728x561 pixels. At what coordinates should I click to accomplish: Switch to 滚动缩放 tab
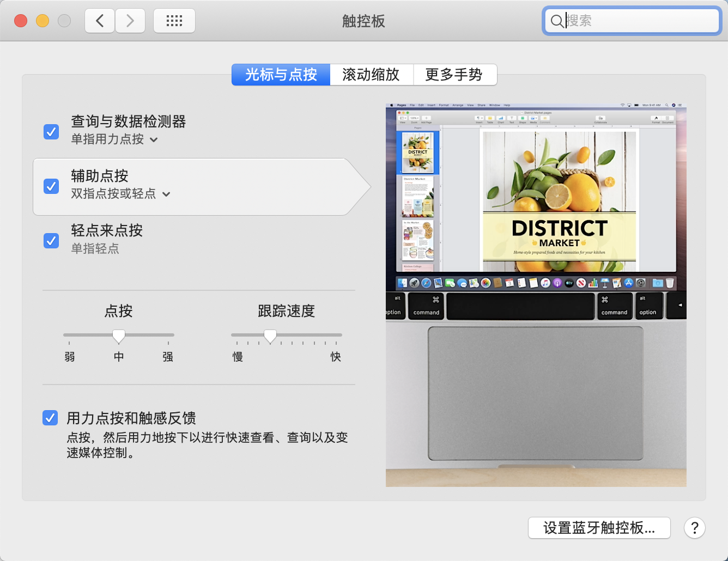pos(372,75)
